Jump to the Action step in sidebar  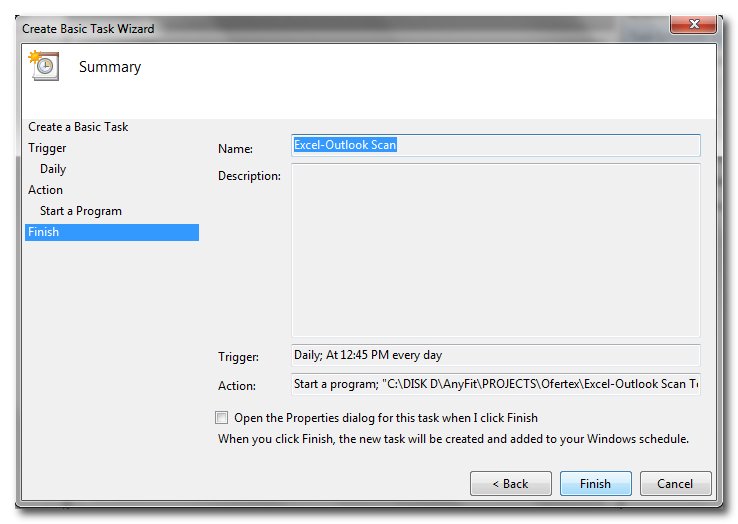pos(45,190)
